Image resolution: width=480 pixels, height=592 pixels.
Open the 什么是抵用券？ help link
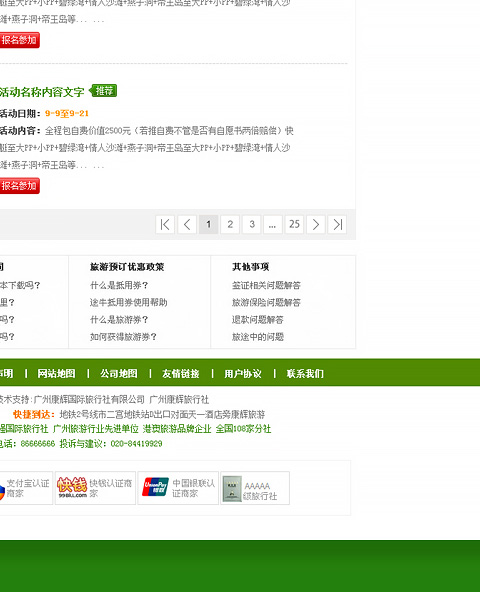[119, 285]
